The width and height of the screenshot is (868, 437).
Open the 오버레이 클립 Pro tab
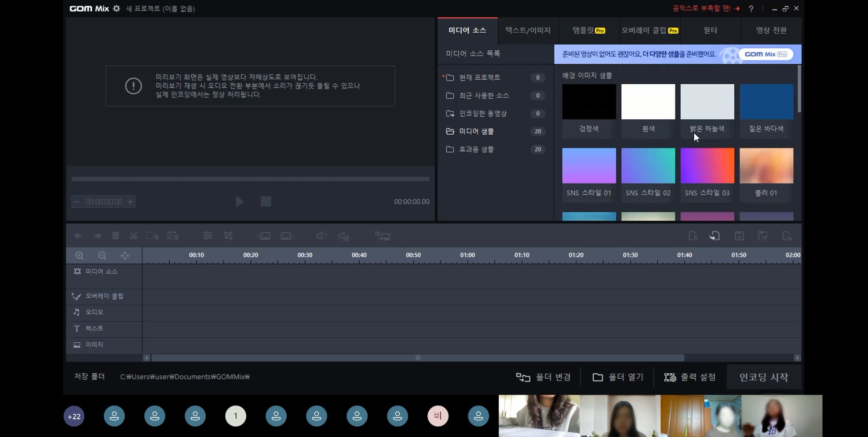pyautogui.click(x=650, y=30)
